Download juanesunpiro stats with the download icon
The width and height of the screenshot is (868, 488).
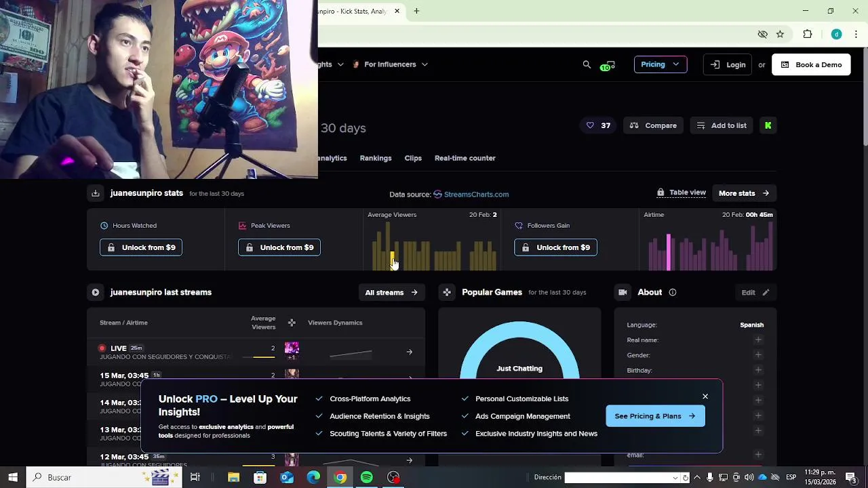[96, 193]
